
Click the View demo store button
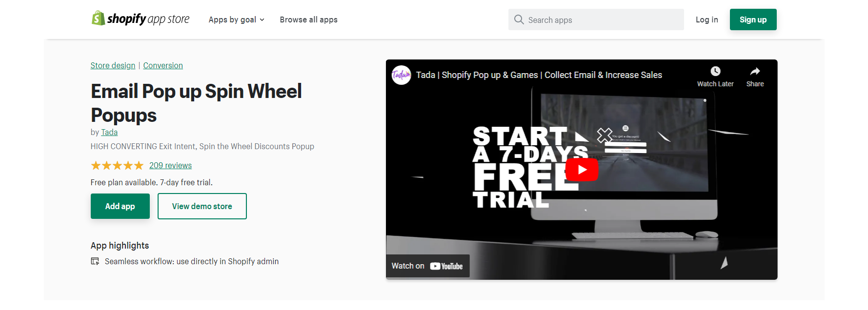202,206
